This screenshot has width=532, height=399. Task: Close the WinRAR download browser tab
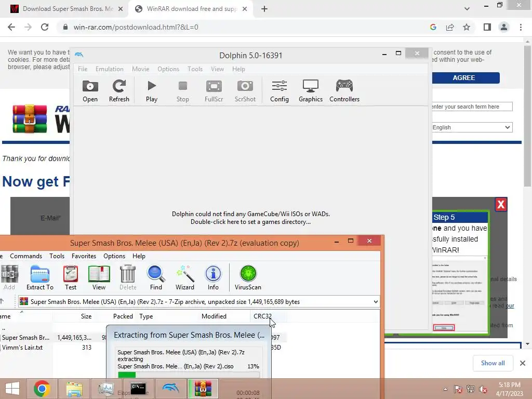click(245, 9)
